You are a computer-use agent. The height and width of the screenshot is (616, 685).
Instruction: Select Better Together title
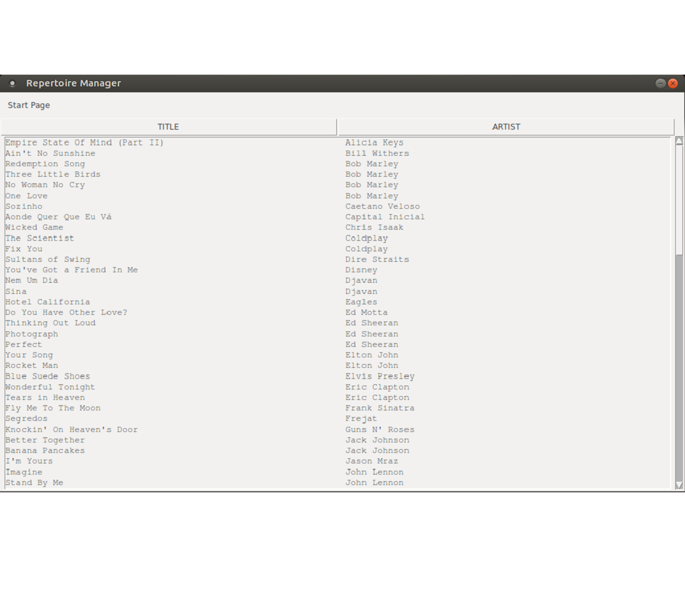tap(45, 441)
